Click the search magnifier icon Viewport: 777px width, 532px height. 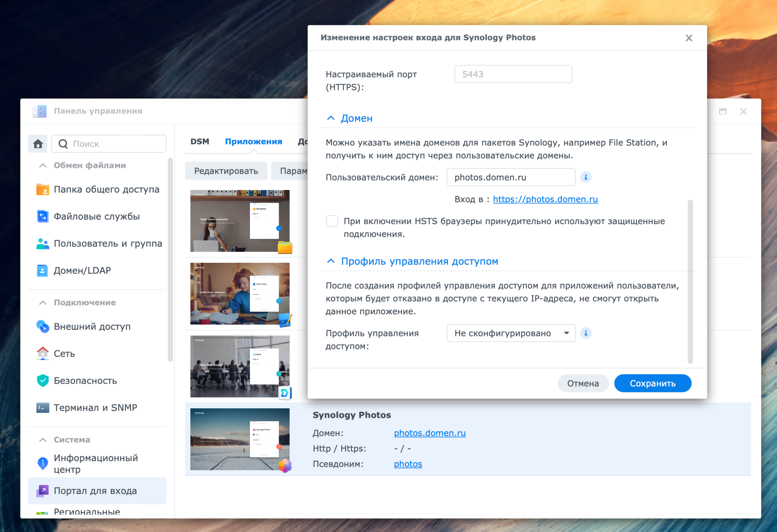[x=63, y=144]
